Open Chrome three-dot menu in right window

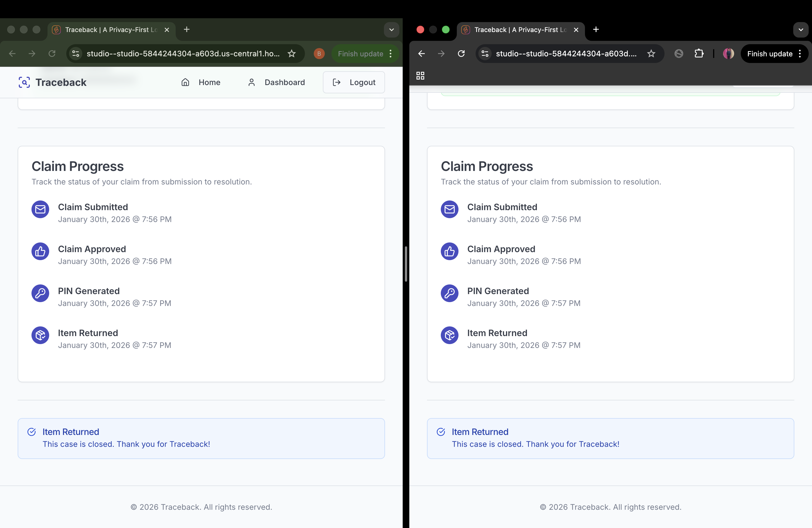click(800, 54)
